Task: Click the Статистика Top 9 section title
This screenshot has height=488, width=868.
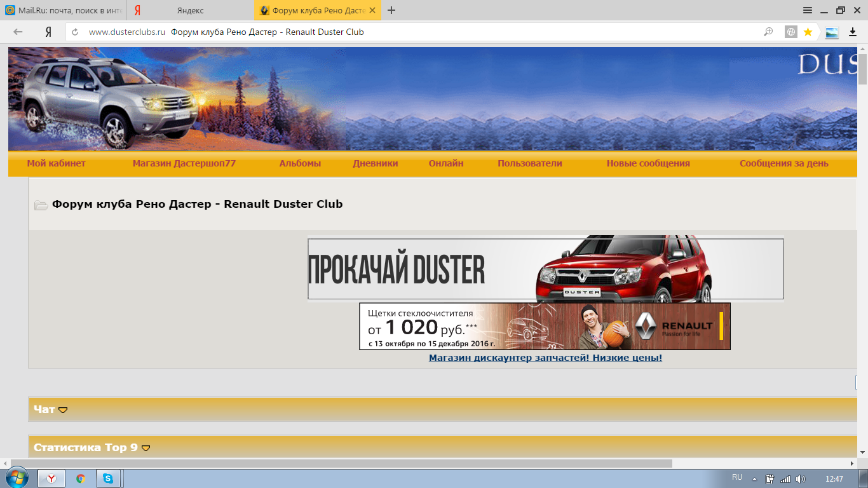Action: pos(86,447)
